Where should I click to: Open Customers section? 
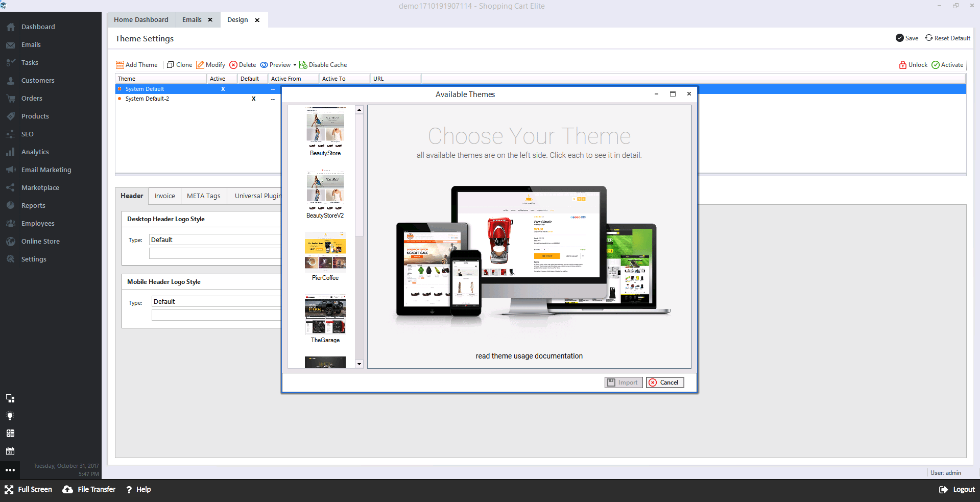click(38, 81)
